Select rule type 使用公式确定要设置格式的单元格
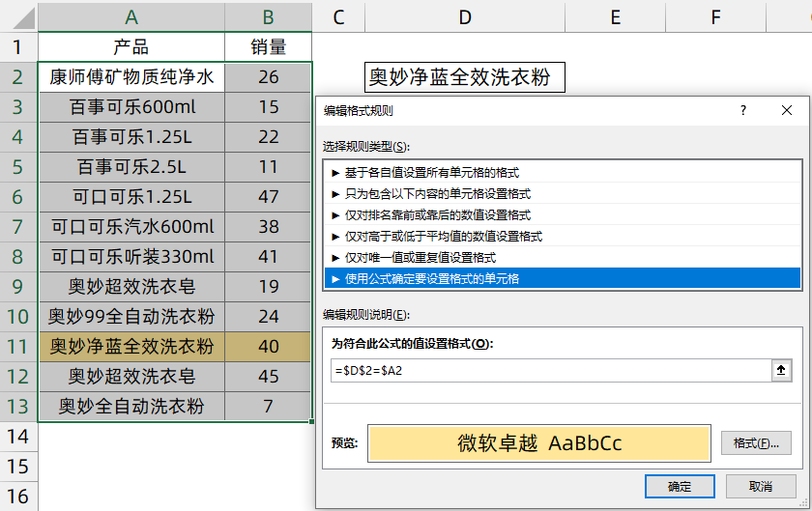The image size is (812, 511). click(x=562, y=278)
